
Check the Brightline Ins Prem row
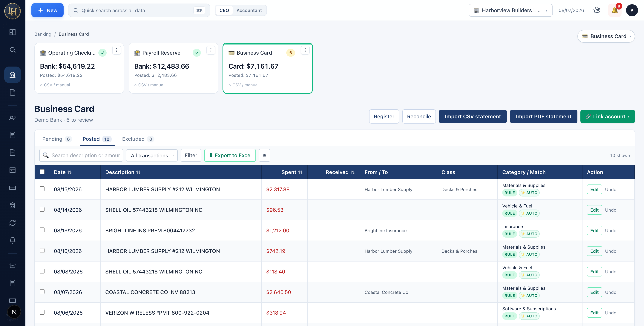42,230
